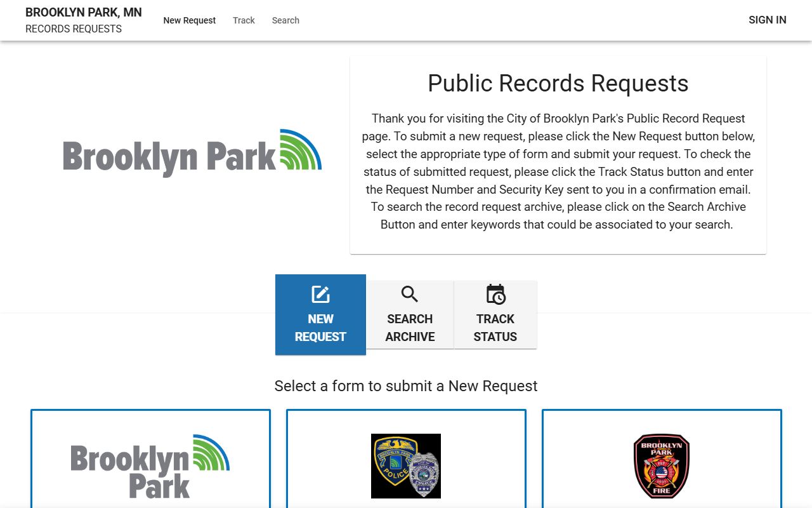The width and height of the screenshot is (812, 508).
Task: Select the Brooklyn Park Police badge form card
Action: point(406,466)
